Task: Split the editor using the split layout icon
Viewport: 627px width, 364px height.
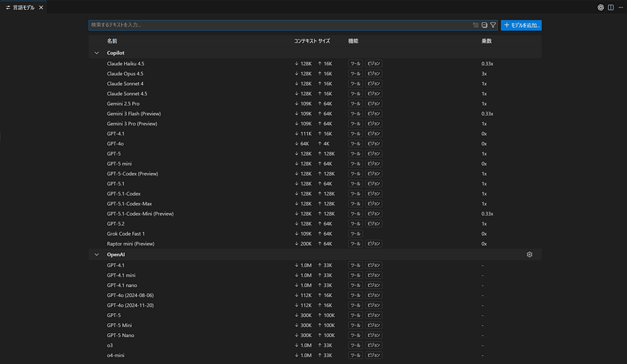Action: pos(609,7)
